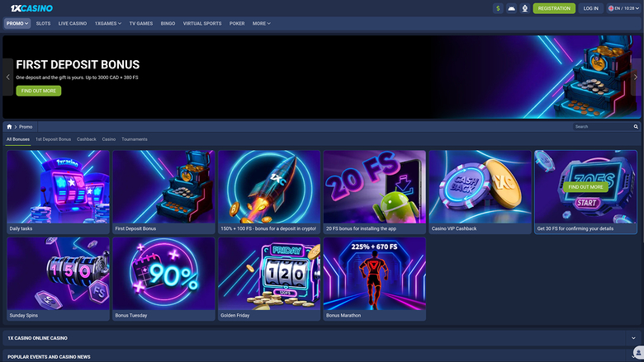Open the 1xGames dropdown menu

pos(108,23)
